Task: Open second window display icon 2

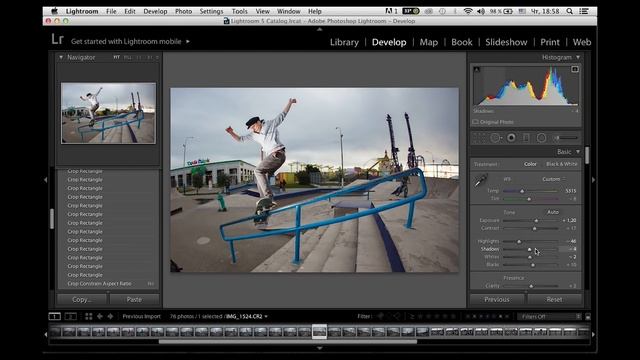Action: point(70,316)
